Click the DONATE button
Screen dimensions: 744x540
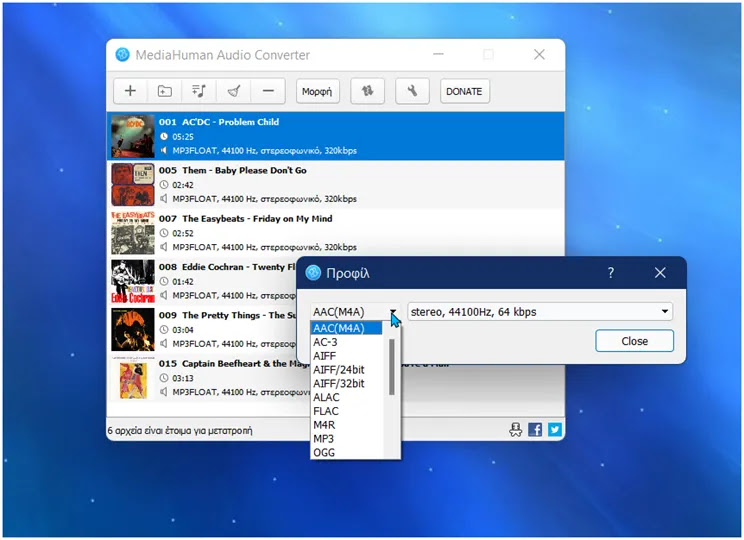pos(465,91)
